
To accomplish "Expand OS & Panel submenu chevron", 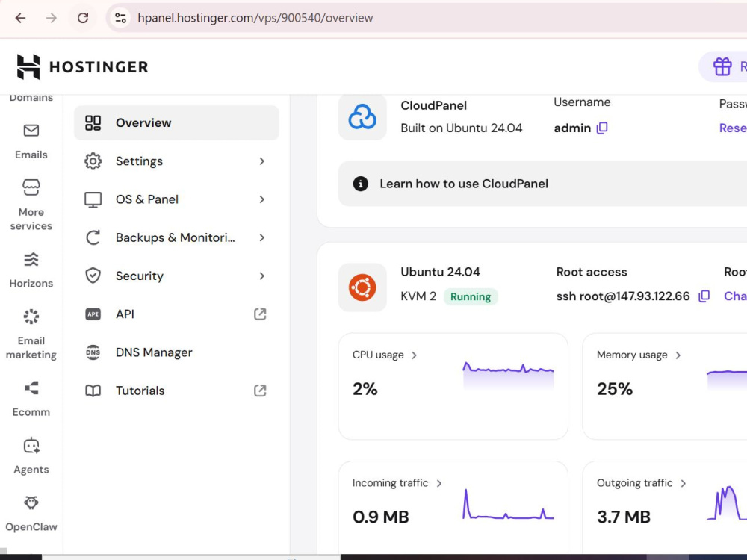I will pos(261,199).
